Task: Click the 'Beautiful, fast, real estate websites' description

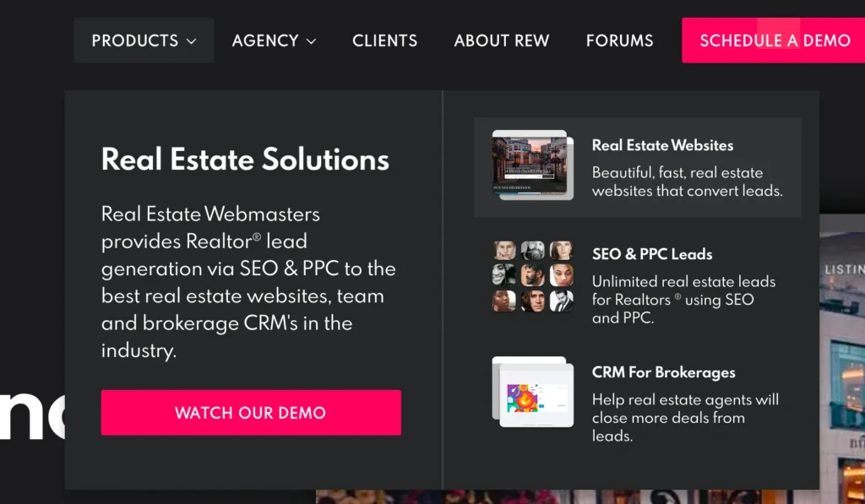Action: pyautogui.click(x=688, y=182)
